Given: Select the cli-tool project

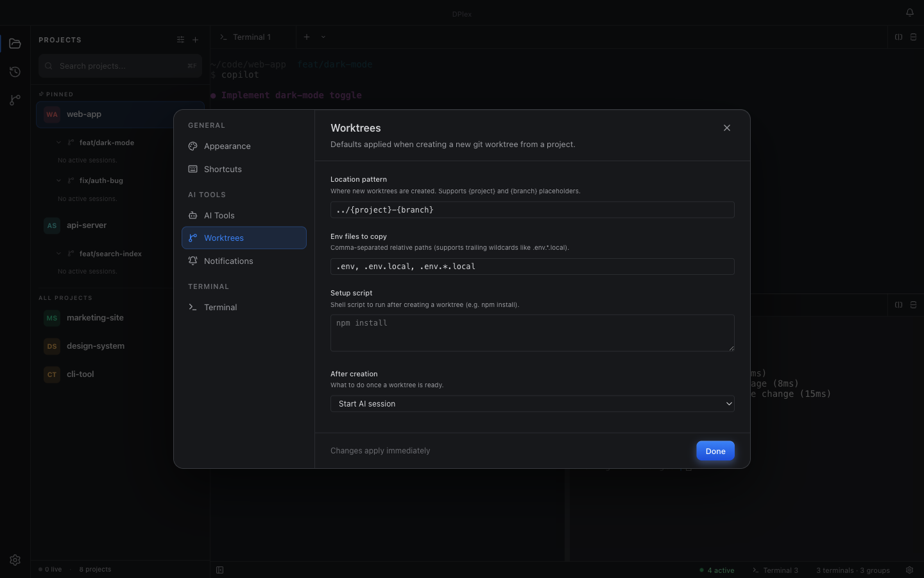Looking at the screenshot, I should (x=120, y=374).
